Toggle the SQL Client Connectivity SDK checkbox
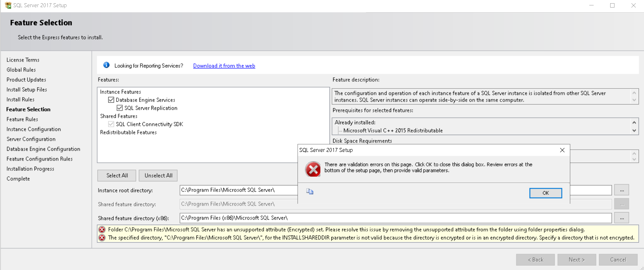 111,124
